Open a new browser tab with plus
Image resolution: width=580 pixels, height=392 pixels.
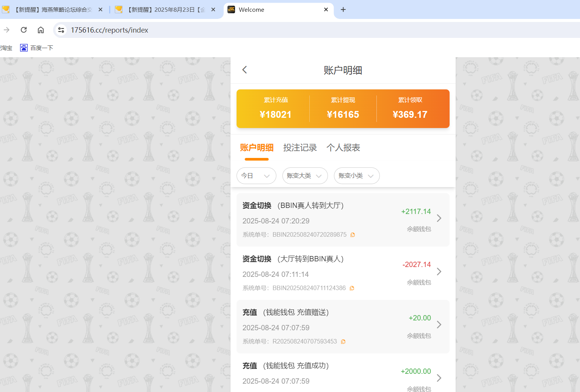coord(343,9)
